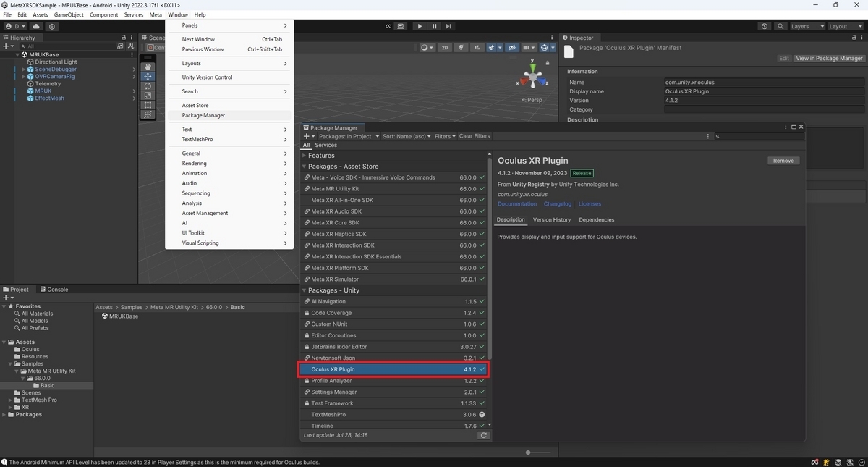Select the Transform tool

[148, 114]
